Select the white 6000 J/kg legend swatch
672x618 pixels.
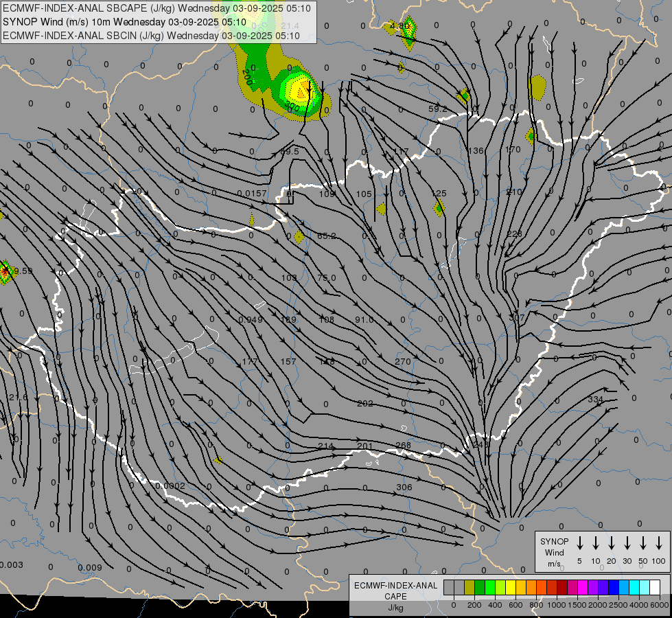pos(654,588)
